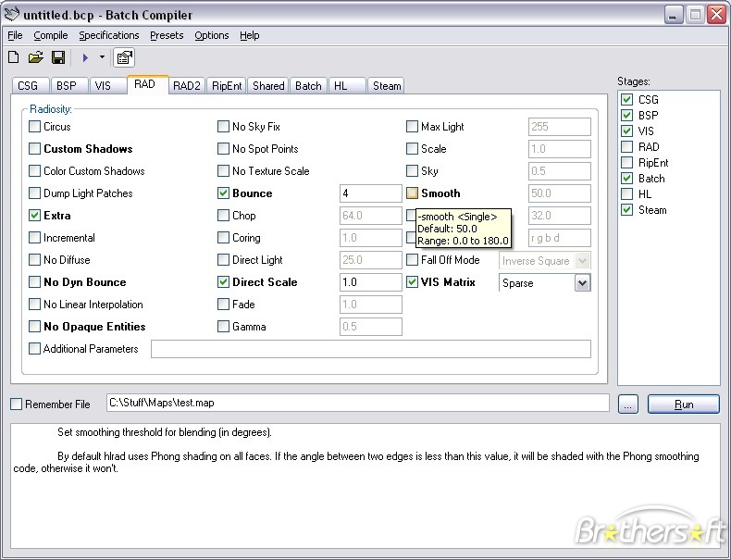Viewport: 731px width, 560px height.
Task: Click the Run button
Action: [x=684, y=404]
